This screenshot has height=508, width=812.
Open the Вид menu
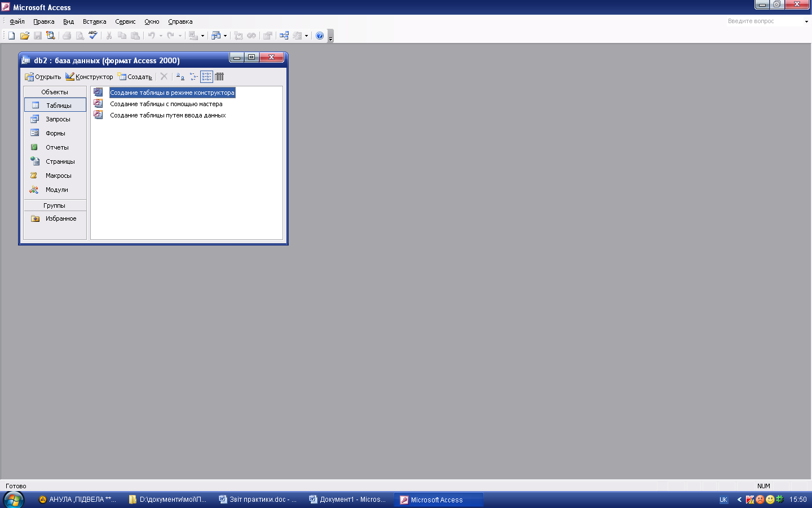[68, 21]
